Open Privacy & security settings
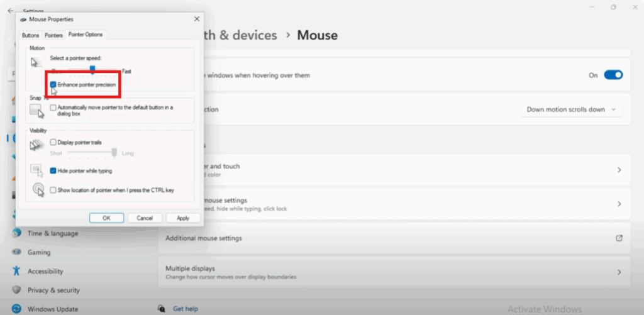This screenshot has height=315, width=644. click(53, 290)
